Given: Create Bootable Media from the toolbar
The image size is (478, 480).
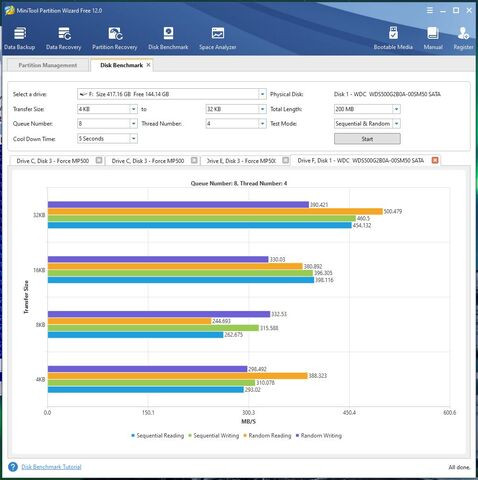Looking at the screenshot, I should pos(393,38).
